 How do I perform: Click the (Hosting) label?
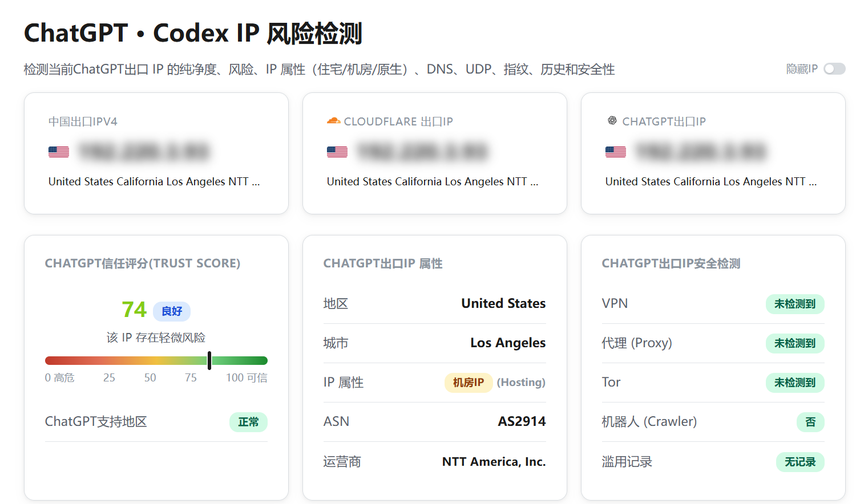tap(521, 382)
